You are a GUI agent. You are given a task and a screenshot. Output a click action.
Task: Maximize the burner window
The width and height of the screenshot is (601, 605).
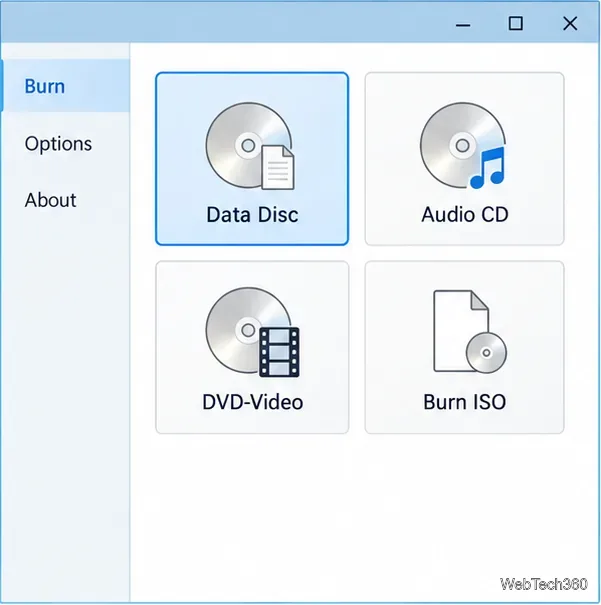(x=516, y=24)
